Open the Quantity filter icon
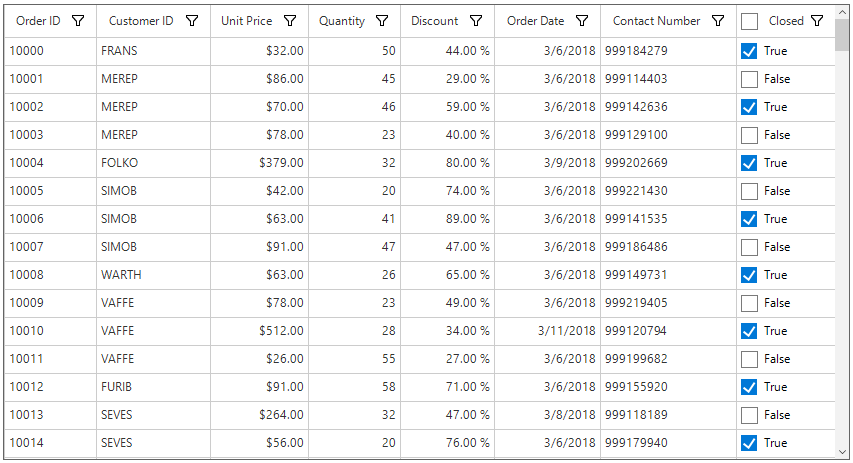Viewport: 853px width, 463px height. tap(382, 21)
